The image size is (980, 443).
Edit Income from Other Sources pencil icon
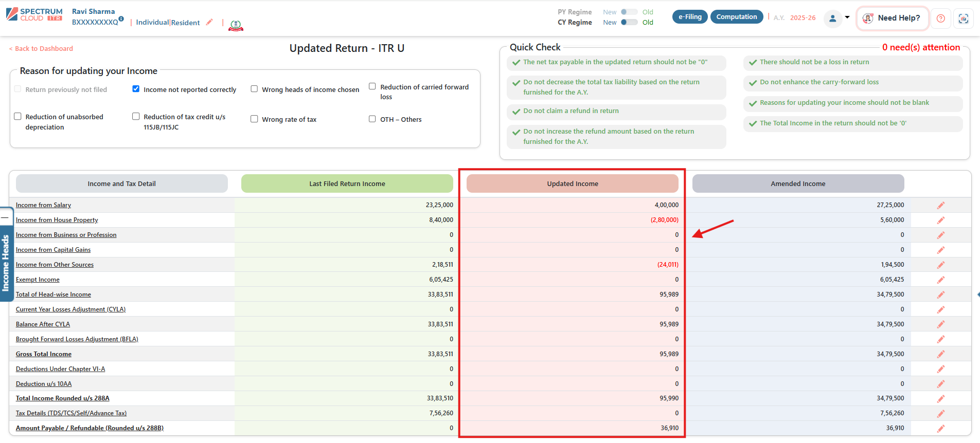pos(941,265)
